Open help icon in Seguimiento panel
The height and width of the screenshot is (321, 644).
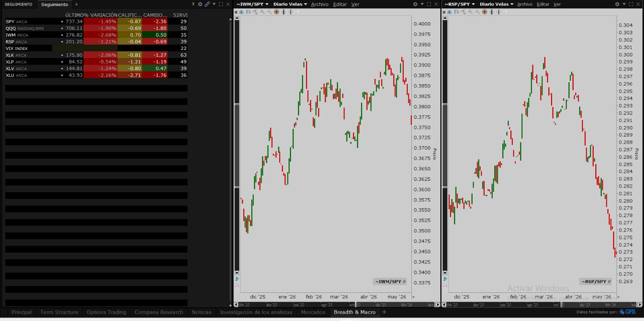click(193, 4)
